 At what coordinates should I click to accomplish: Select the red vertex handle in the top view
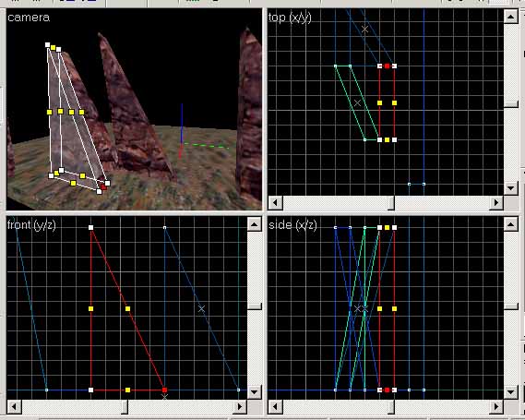(x=387, y=66)
